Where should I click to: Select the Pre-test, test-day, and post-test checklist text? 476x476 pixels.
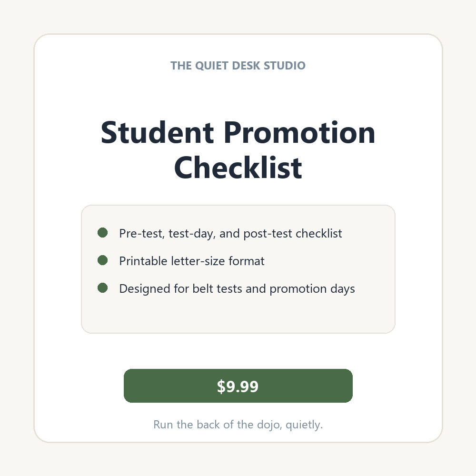click(x=230, y=233)
